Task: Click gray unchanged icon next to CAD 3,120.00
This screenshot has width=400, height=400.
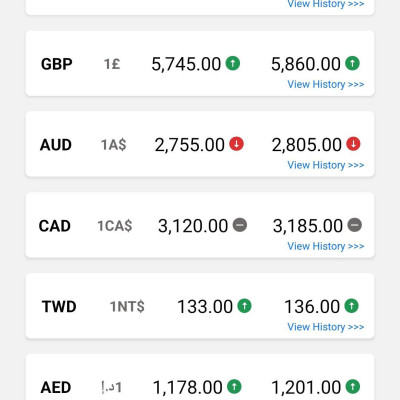Action: point(240,225)
